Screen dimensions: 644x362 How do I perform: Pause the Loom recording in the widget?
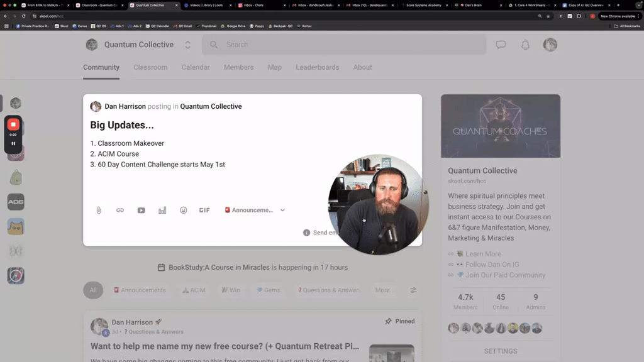click(x=13, y=143)
